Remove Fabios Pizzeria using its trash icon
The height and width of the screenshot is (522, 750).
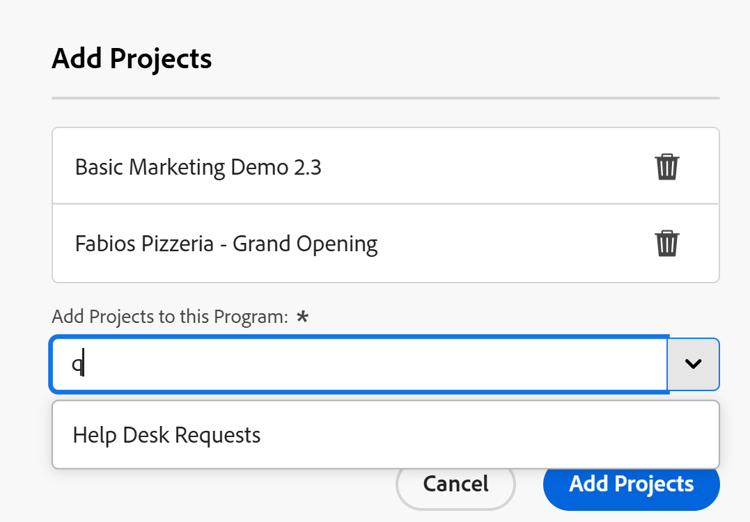point(667,243)
